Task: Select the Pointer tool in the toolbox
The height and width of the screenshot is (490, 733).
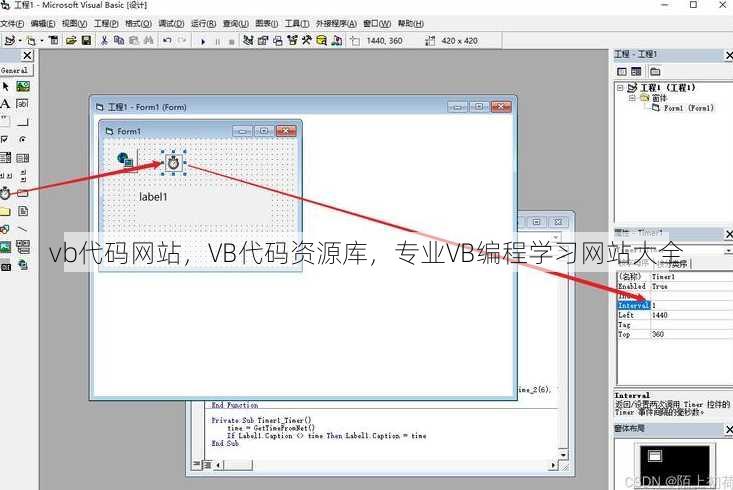Action: pos(6,86)
